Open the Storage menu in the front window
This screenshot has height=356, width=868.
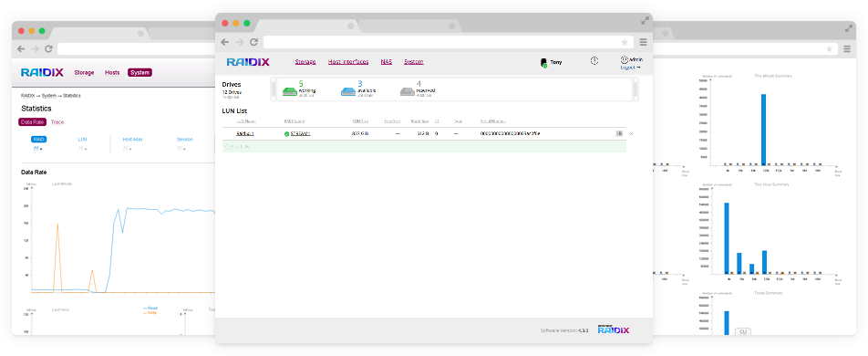[x=305, y=62]
